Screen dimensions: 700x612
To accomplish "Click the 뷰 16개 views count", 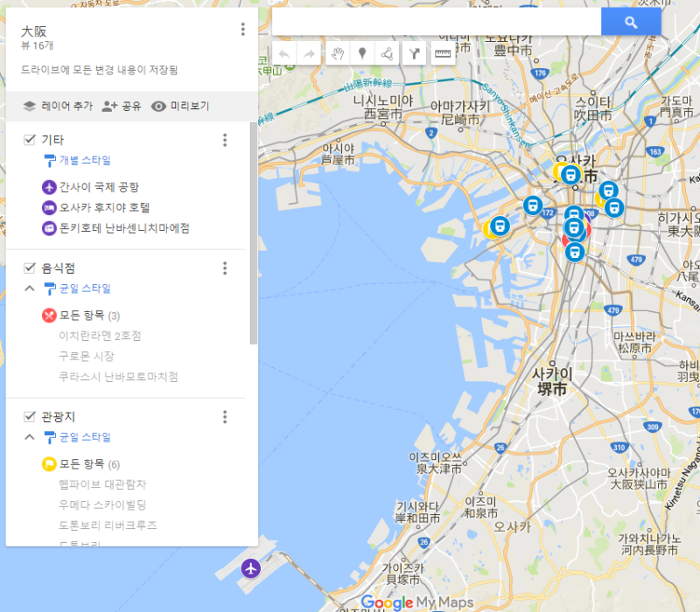I will tap(37, 45).
